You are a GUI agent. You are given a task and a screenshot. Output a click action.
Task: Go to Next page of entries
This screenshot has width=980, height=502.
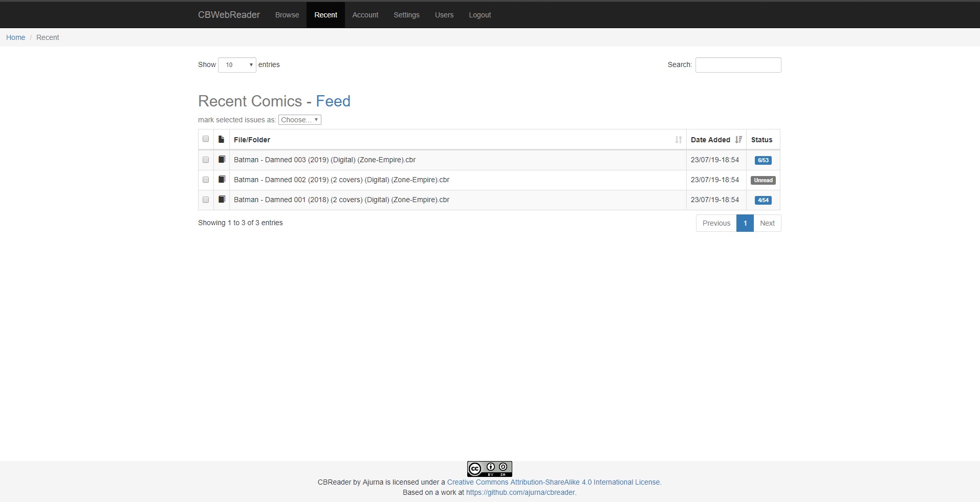767,223
